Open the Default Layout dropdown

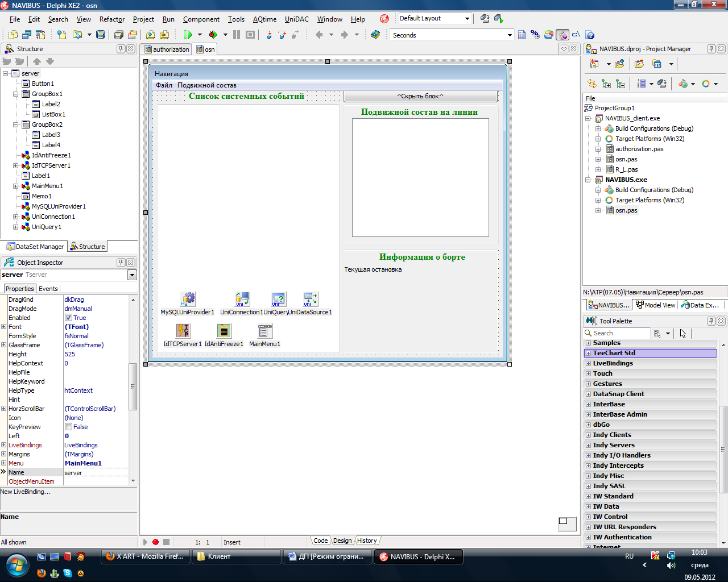[x=467, y=18]
